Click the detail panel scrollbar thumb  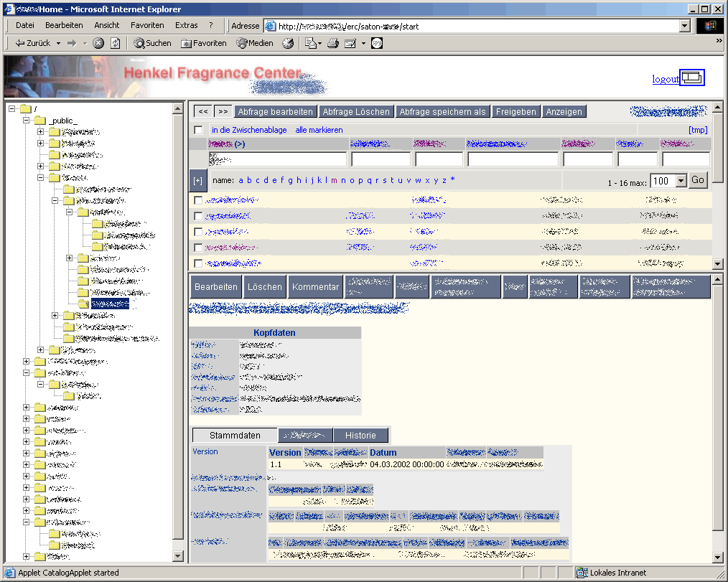(x=717, y=408)
